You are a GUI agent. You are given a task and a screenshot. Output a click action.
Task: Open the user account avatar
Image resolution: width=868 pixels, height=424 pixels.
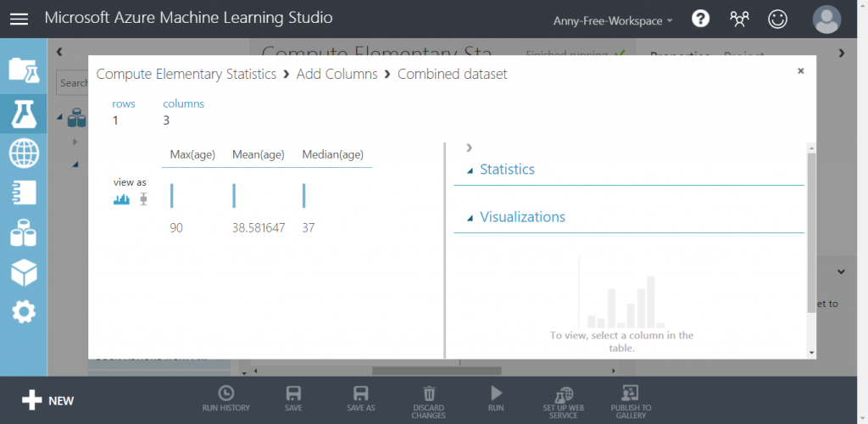[x=826, y=20]
